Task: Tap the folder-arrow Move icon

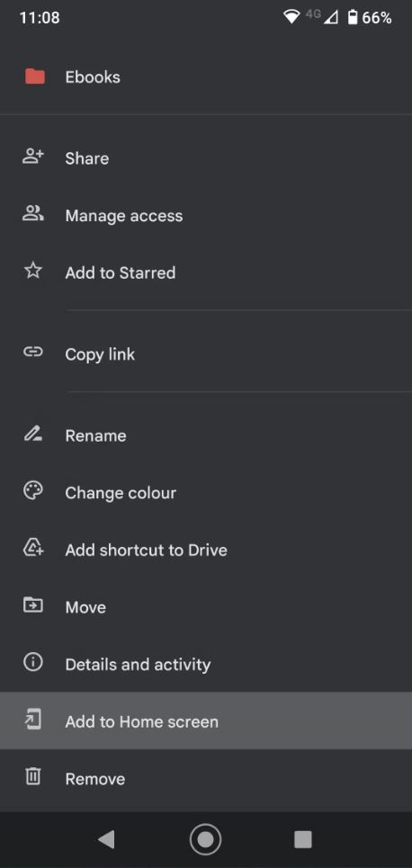Action: [33, 605]
